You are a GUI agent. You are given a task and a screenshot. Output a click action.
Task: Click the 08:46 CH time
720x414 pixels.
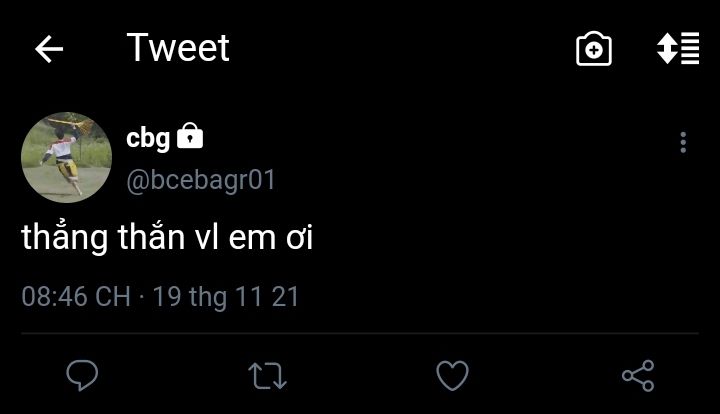76,297
